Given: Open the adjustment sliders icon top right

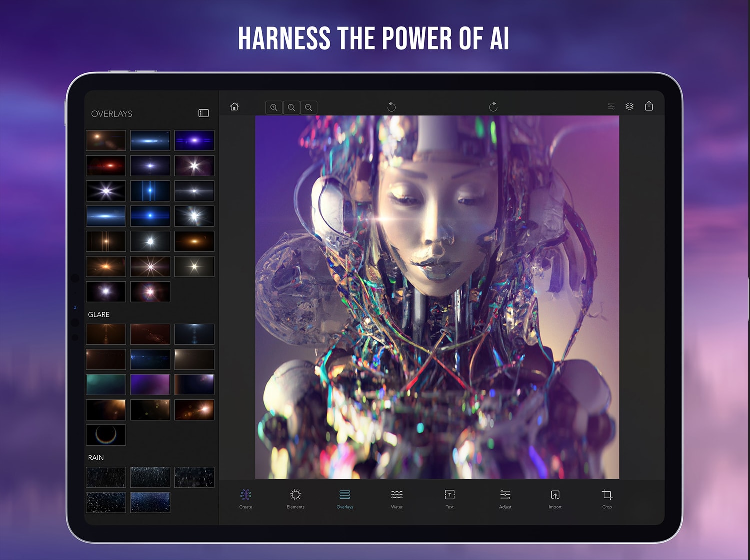Looking at the screenshot, I should point(611,106).
